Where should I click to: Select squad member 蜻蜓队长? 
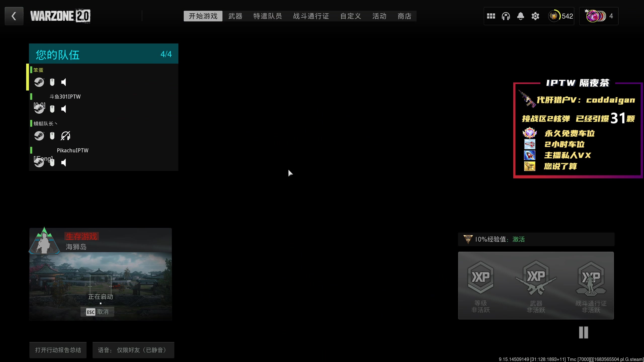click(104, 131)
